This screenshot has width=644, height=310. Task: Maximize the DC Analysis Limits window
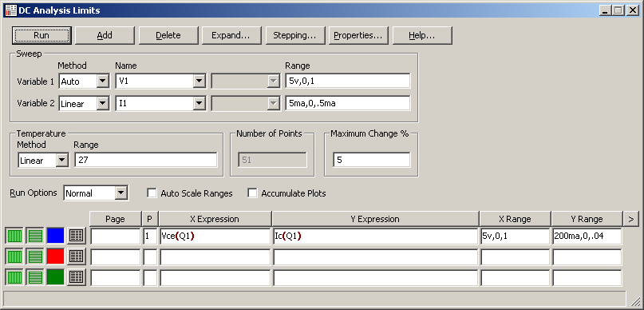pyautogui.click(x=618, y=10)
